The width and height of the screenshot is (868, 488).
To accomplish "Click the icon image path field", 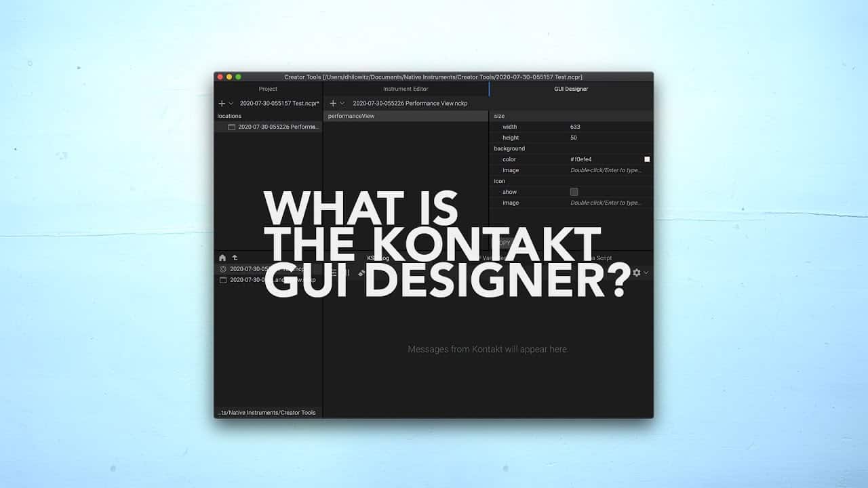I will 606,203.
